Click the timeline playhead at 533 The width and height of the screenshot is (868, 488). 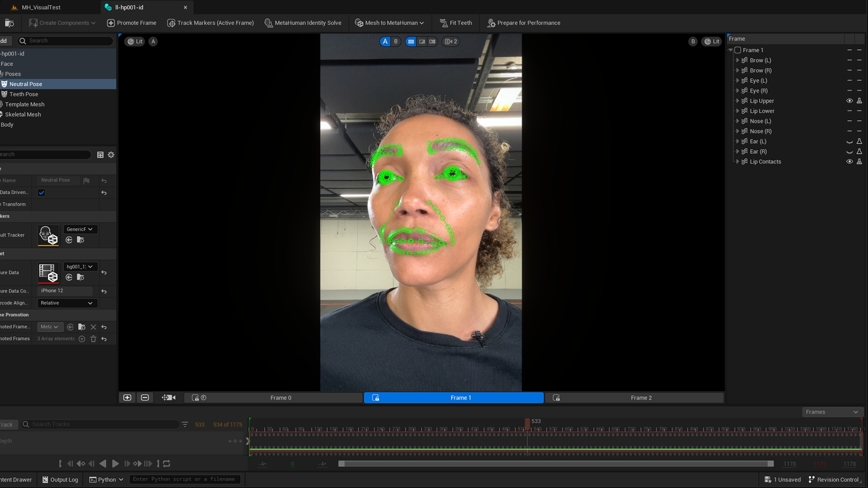point(527,424)
